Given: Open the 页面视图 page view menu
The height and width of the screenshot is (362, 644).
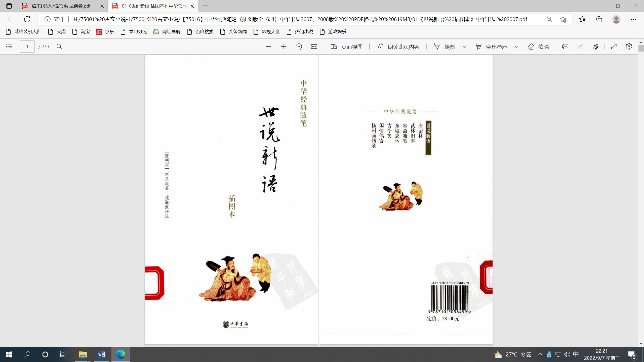Looking at the screenshot, I should click(x=347, y=47).
